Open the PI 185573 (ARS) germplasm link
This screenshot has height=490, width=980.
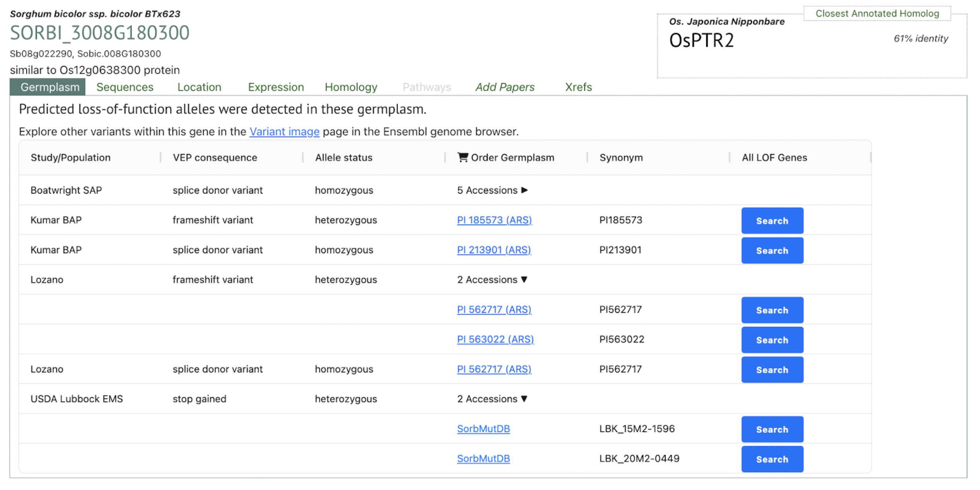pyautogui.click(x=494, y=220)
